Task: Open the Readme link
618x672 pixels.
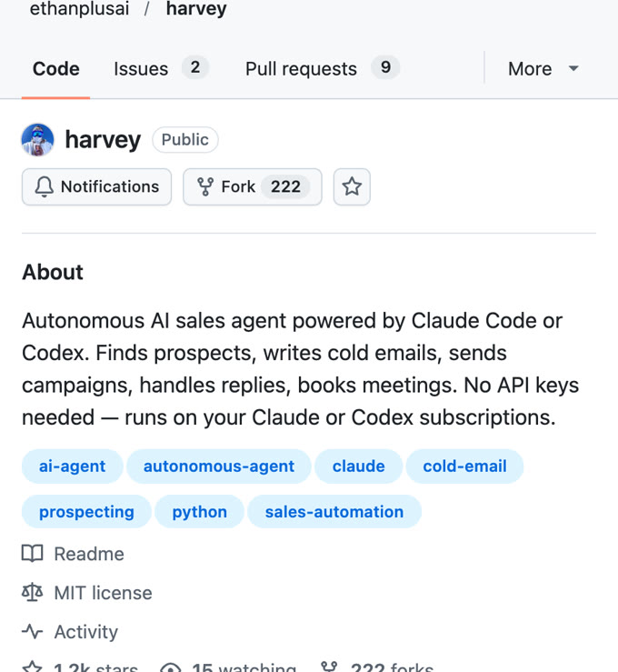Action: point(89,554)
